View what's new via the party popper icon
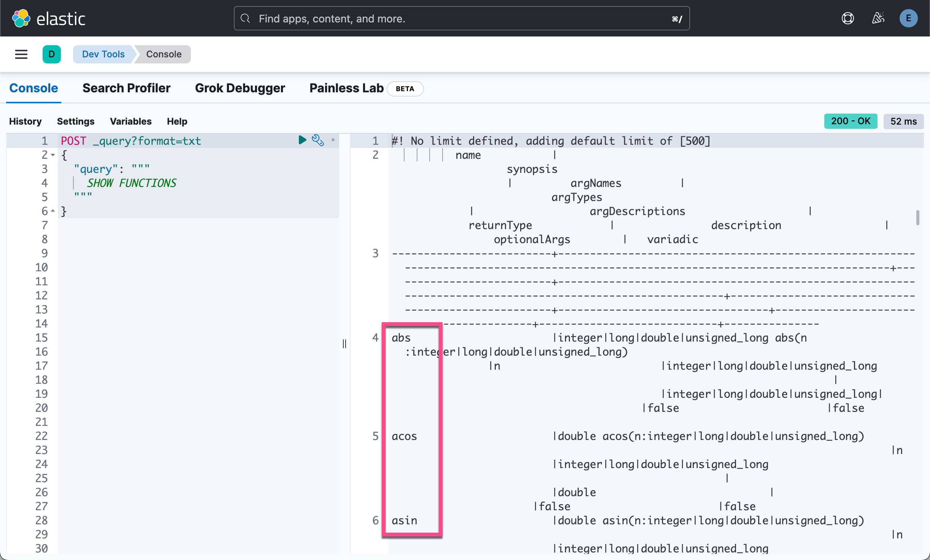The image size is (930, 560). 878,18
